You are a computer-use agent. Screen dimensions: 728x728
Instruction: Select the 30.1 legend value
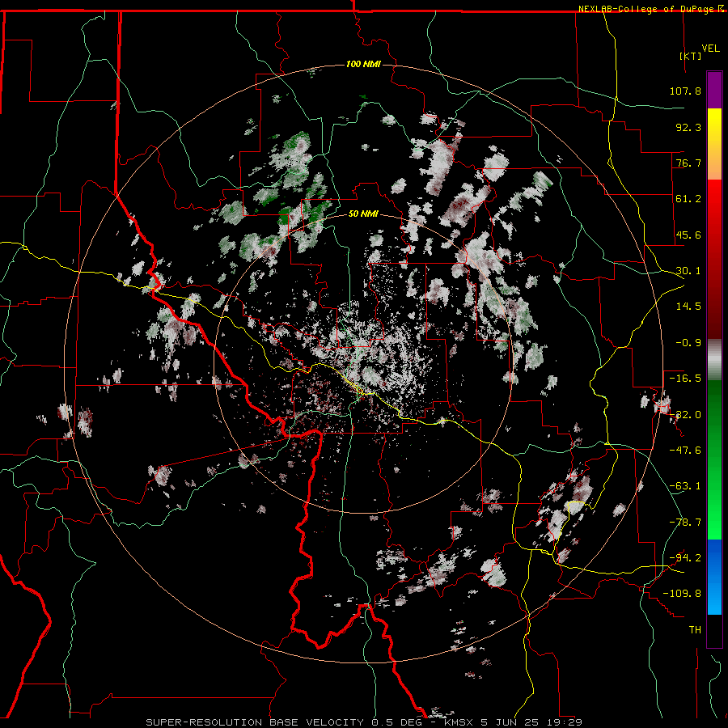(x=688, y=271)
